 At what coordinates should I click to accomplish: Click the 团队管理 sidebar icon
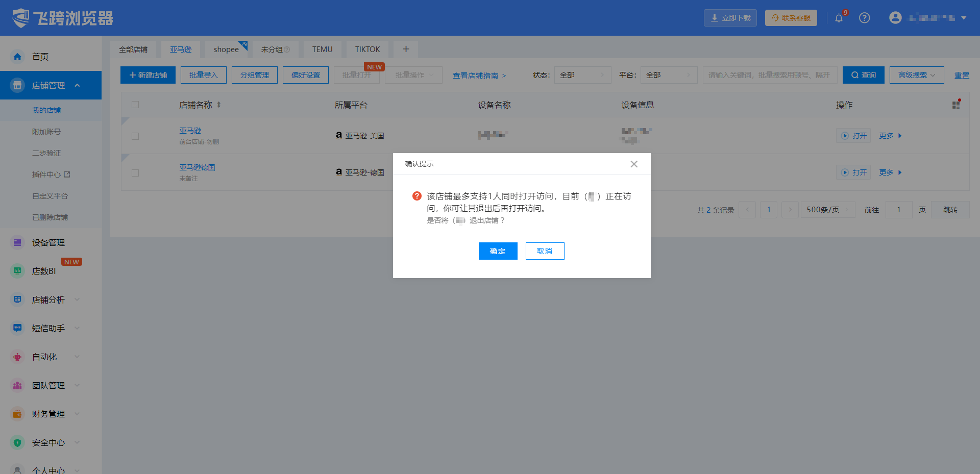tap(17, 385)
